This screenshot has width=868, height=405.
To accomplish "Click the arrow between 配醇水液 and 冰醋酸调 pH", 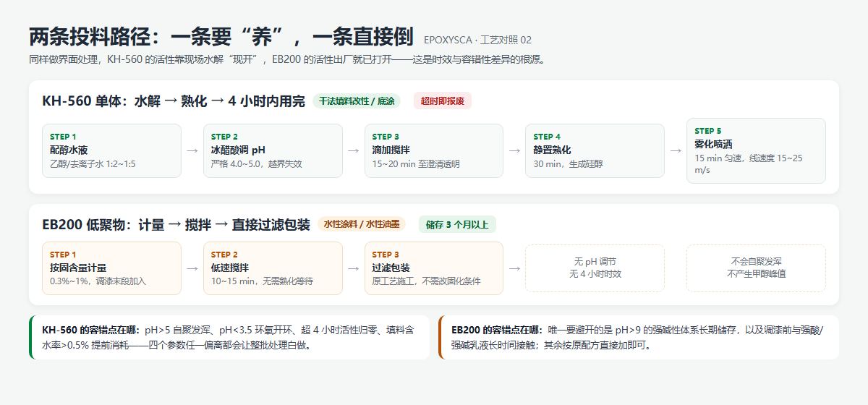I will (192, 150).
